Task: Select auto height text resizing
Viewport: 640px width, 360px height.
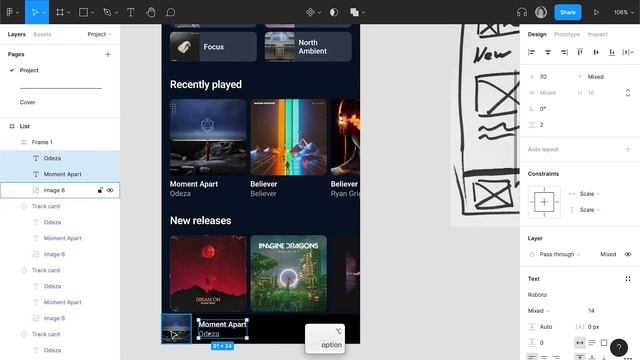Action: click(592, 343)
